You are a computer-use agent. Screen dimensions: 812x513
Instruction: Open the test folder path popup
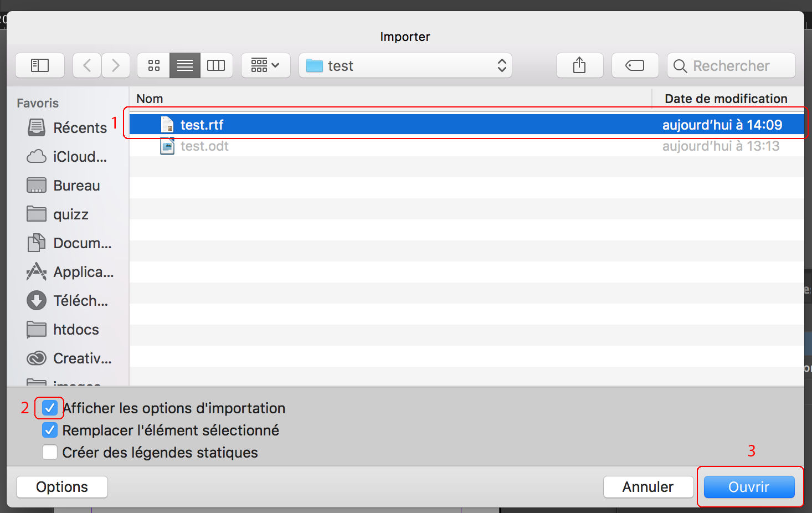pyautogui.click(x=405, y=65)
